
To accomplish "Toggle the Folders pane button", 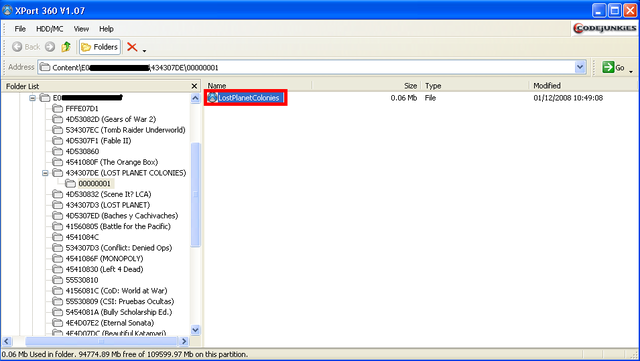I will 100,47.
